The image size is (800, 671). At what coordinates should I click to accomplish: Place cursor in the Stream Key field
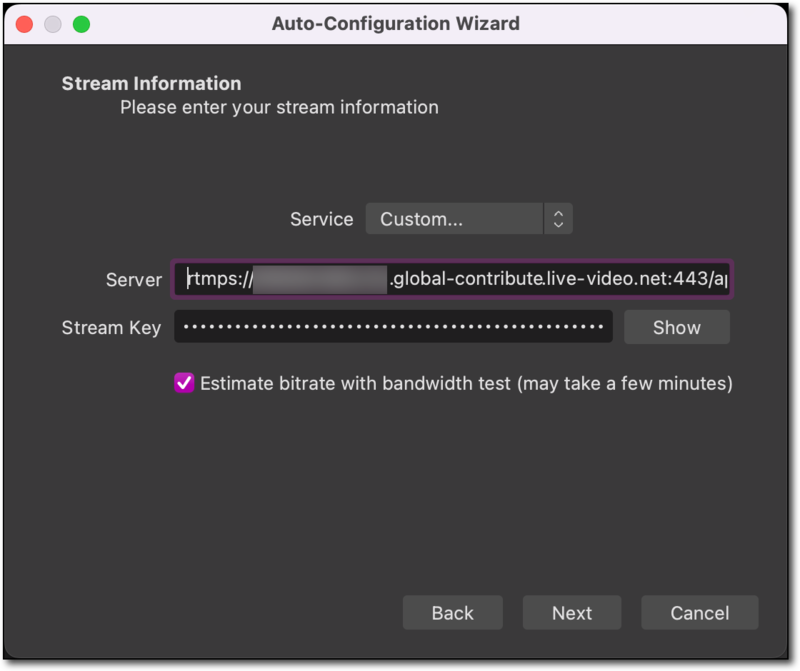point(394,327)
